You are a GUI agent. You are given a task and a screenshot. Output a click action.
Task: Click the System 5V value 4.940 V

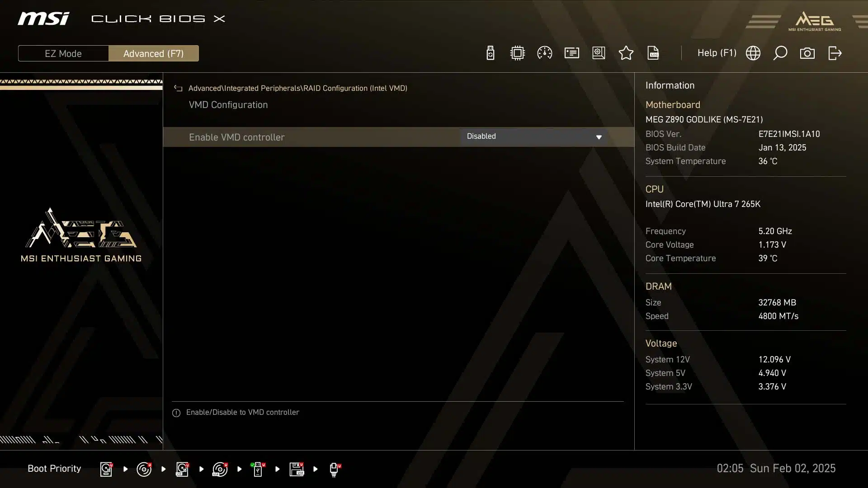(772, 373)
